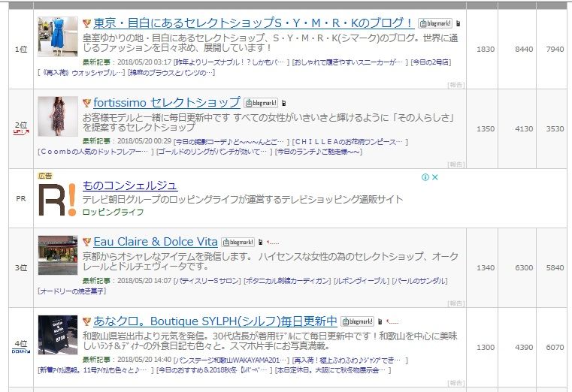Viewport: 572px width, 392px height.
Task: Open the floral dress thumbnail in the fortissimo row
Action: (58, 116)
